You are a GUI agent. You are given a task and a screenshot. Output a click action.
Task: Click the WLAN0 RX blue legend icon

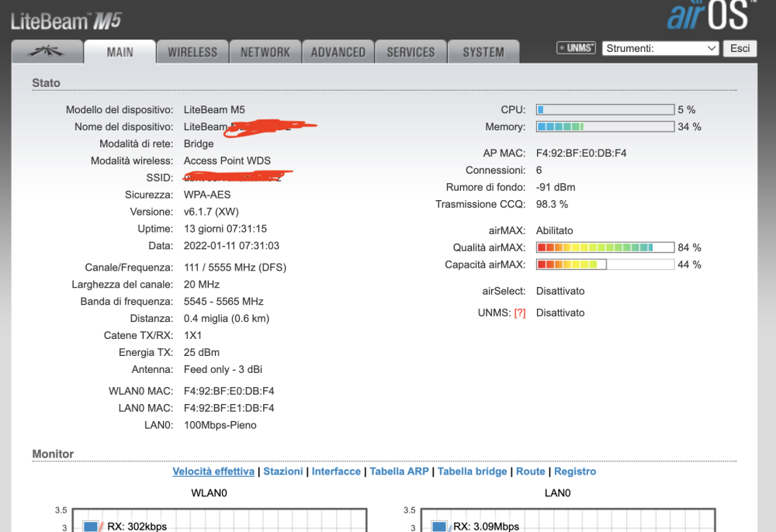91,527
